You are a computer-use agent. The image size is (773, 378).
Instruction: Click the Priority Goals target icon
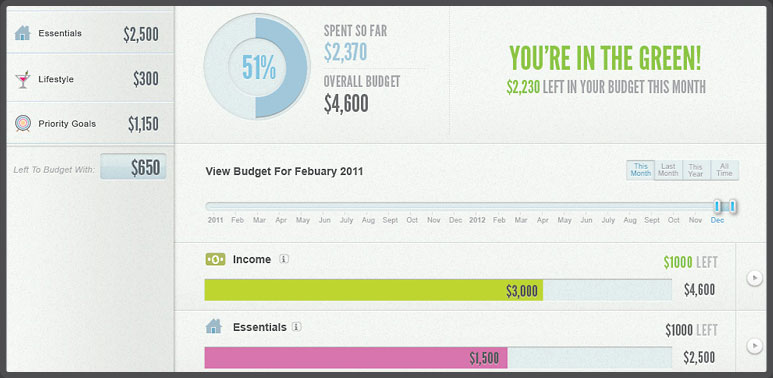pyautogui.click(x=23, y=124)
